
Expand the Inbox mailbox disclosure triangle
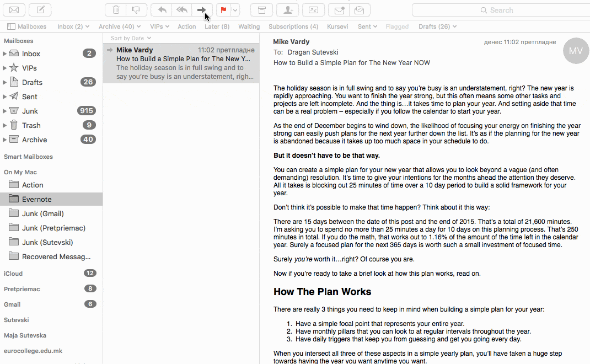pos(5,53)
